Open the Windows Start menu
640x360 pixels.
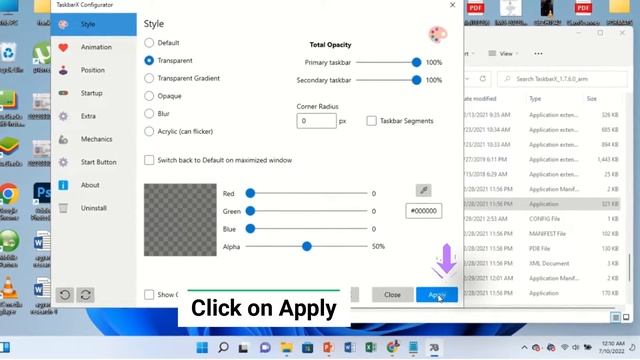(202, 347)
